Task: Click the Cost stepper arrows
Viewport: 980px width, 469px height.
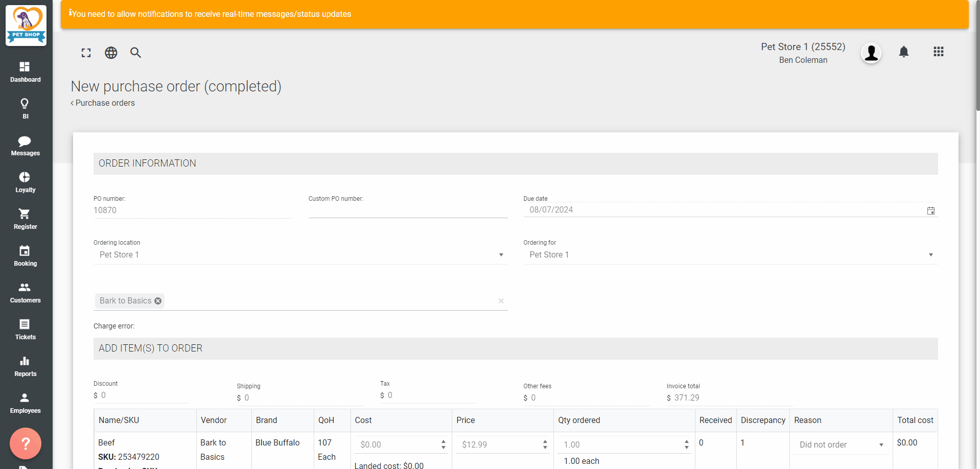Action: [x=444, y=445]
